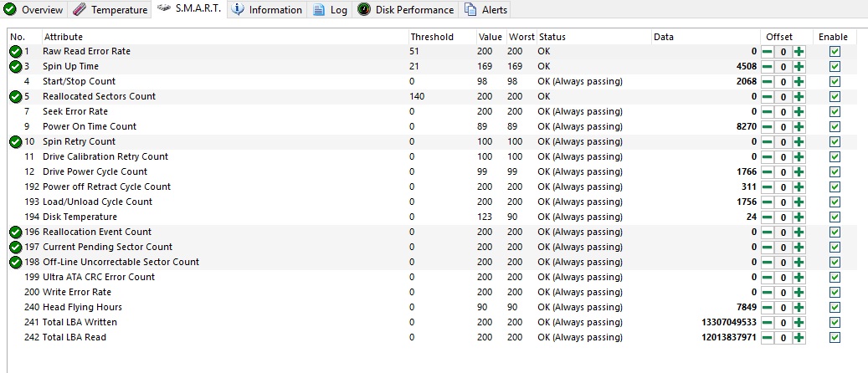
Task: Click the minus icon for Raw Read Error Rate
Action: coord(767,51)
